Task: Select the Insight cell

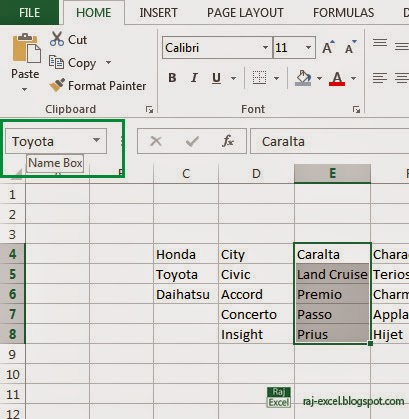Action: (256, 334)
